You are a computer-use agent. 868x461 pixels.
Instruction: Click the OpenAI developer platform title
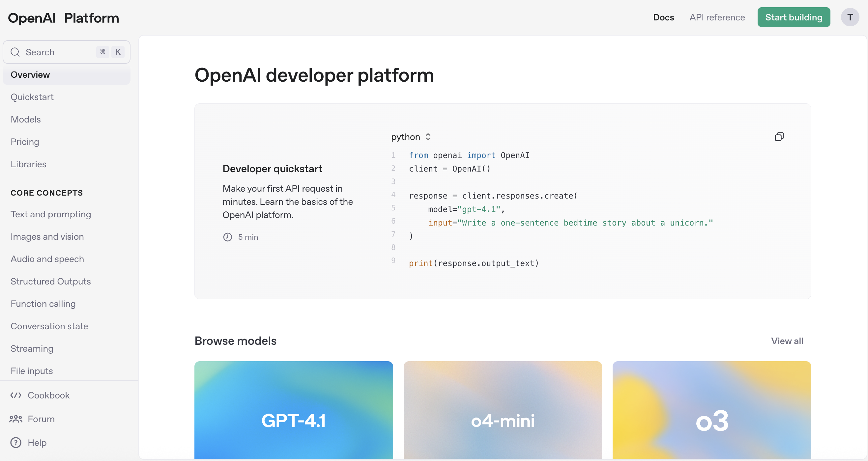click(314, 75)
